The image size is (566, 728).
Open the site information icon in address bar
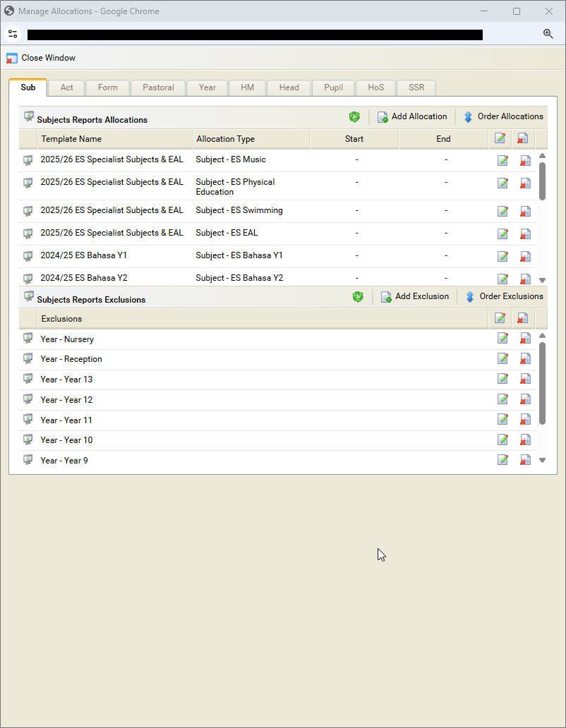pyautogui.click(x=13, y=34)
